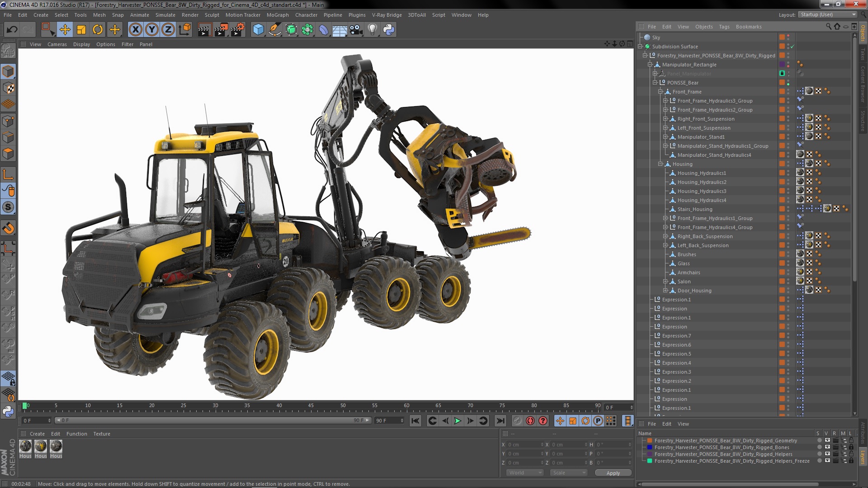Screen dimensions: 868x488
Task: Toggle visibility eye for Bones layer
Action: point(827,447)
